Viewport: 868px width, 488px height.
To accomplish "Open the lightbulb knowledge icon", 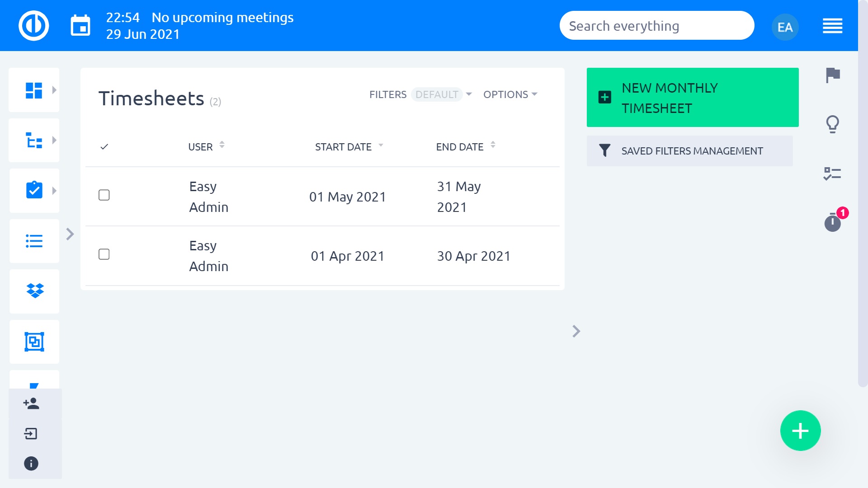I will pos(832,124).
